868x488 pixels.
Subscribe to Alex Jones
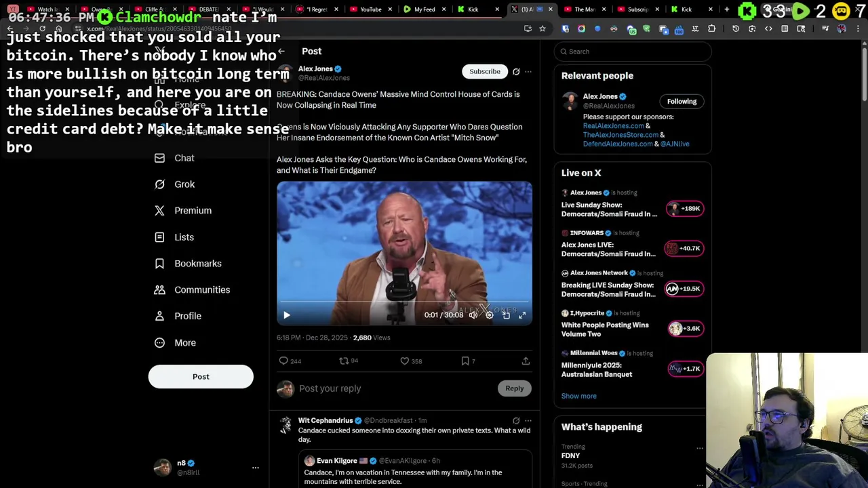(x=485, y=71)
